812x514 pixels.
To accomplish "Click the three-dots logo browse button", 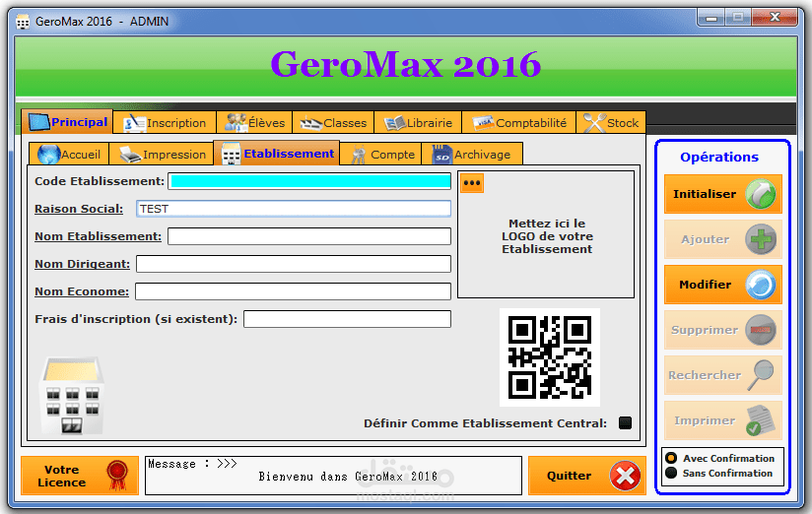I will 472,183.
